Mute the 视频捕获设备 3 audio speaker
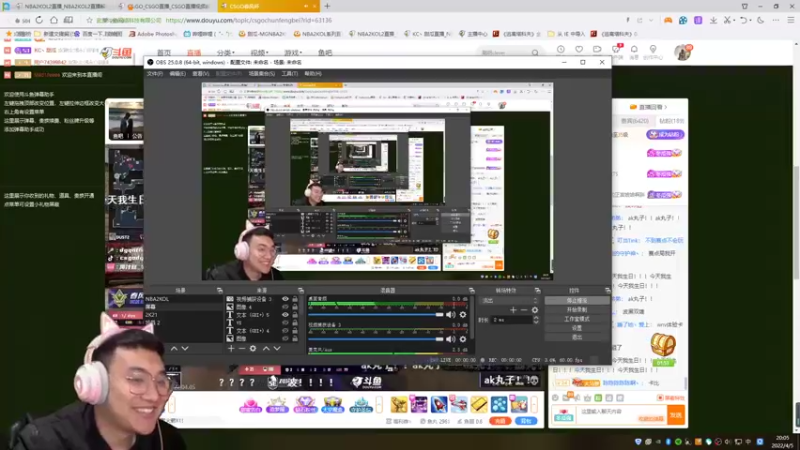This screenshot has height=450, width=800. click(451, 339)
